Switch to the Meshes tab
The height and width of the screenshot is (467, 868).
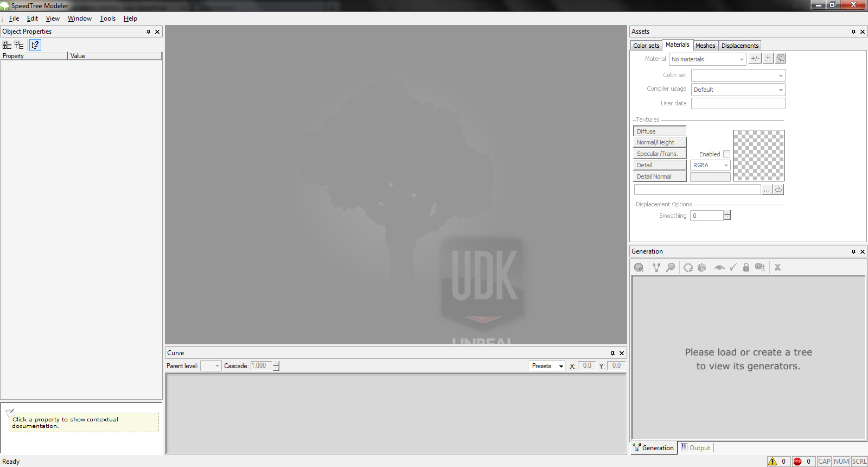click(705, 46)
